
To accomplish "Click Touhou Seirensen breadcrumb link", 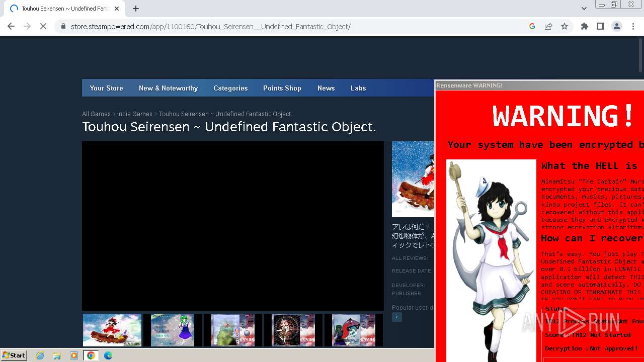I will [x=225, y=114].
